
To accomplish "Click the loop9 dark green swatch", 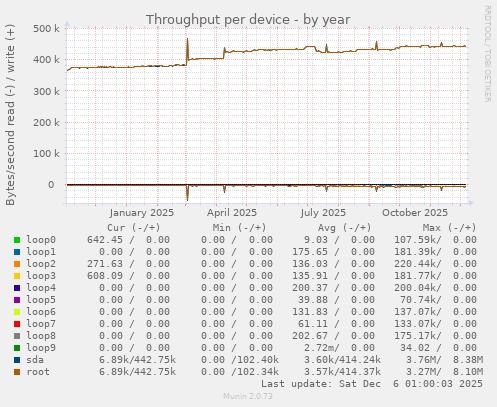I will pyautogui.click(x=17, y=348).
